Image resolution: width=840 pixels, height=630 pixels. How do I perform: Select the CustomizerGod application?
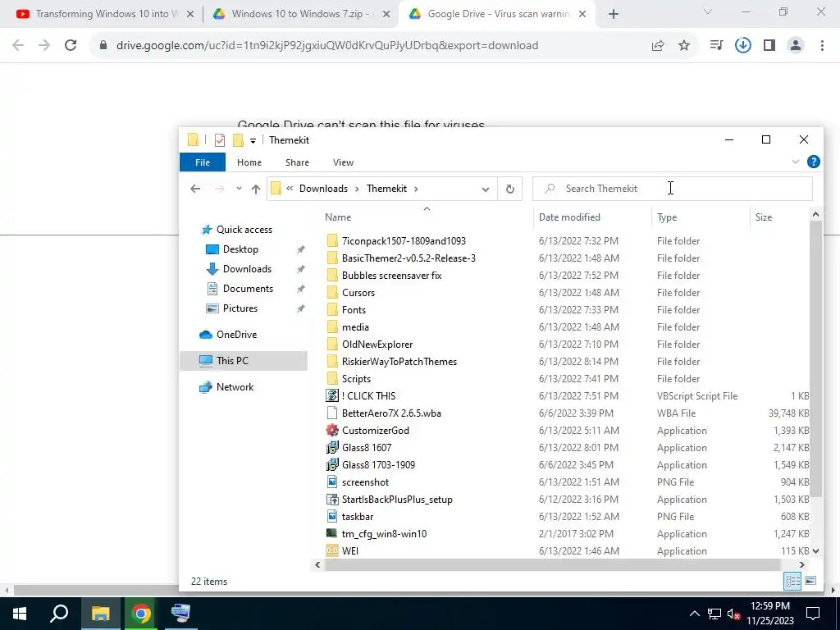(x=375, y=431)
